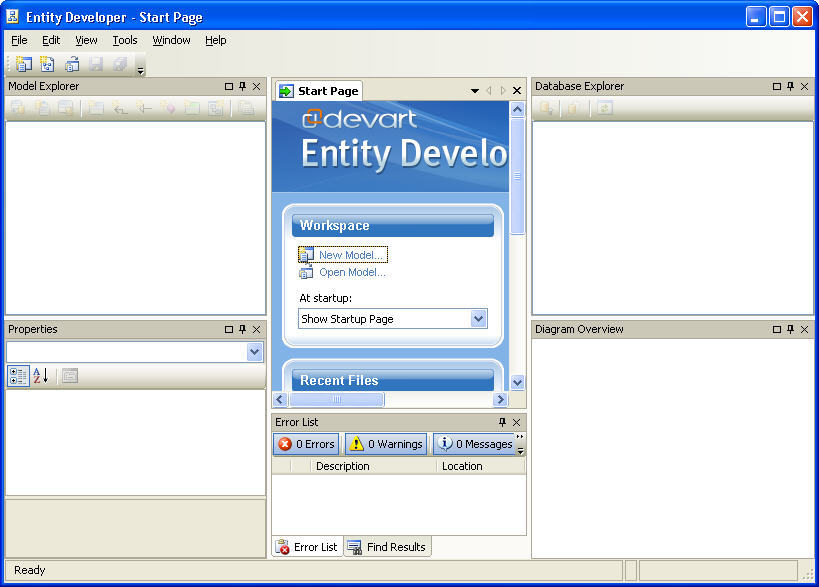Click Model Explorer icon with left-down arrow
The width and height of the screenshot is (819, 587).
pyautogui.click(x=120, y=108)
